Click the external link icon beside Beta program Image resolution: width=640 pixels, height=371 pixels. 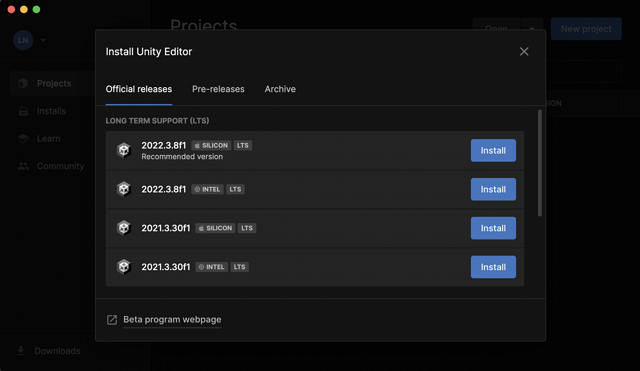pos(112,320)
